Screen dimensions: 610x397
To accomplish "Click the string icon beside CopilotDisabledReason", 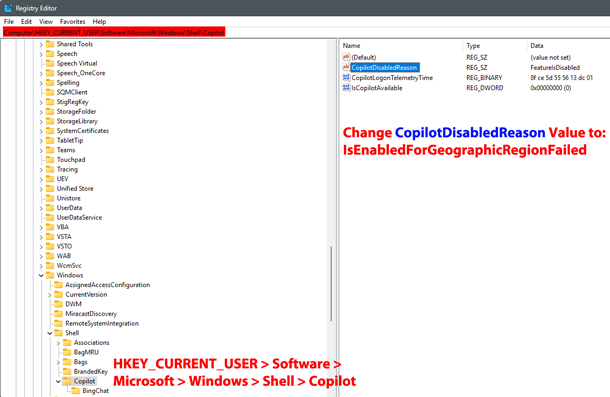I will click(346, 67).
